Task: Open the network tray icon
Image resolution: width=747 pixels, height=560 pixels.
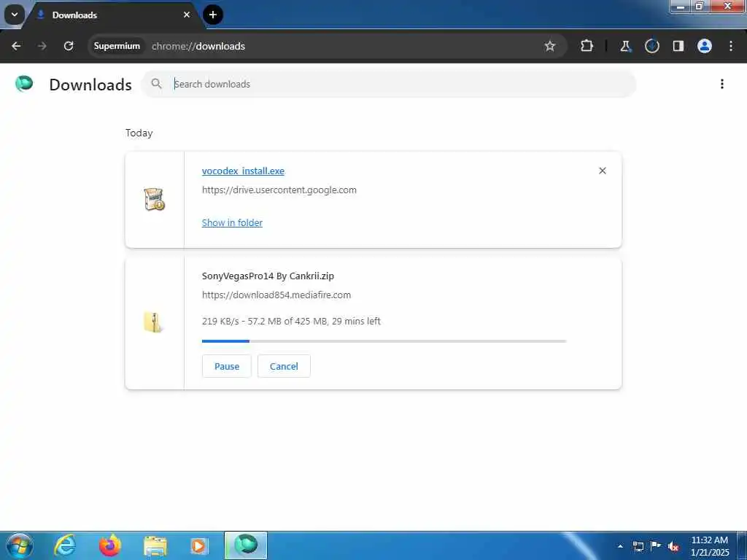Action: point(638,546)
